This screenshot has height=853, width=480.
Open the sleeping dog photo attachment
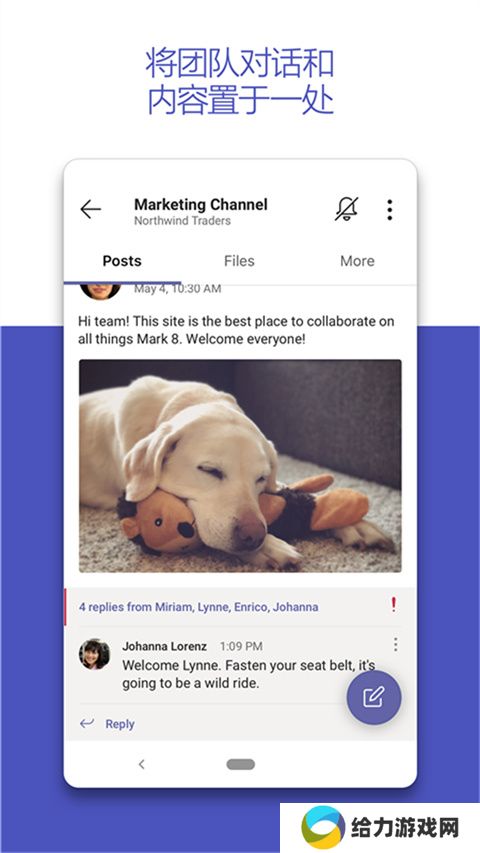tap(240, 466)
